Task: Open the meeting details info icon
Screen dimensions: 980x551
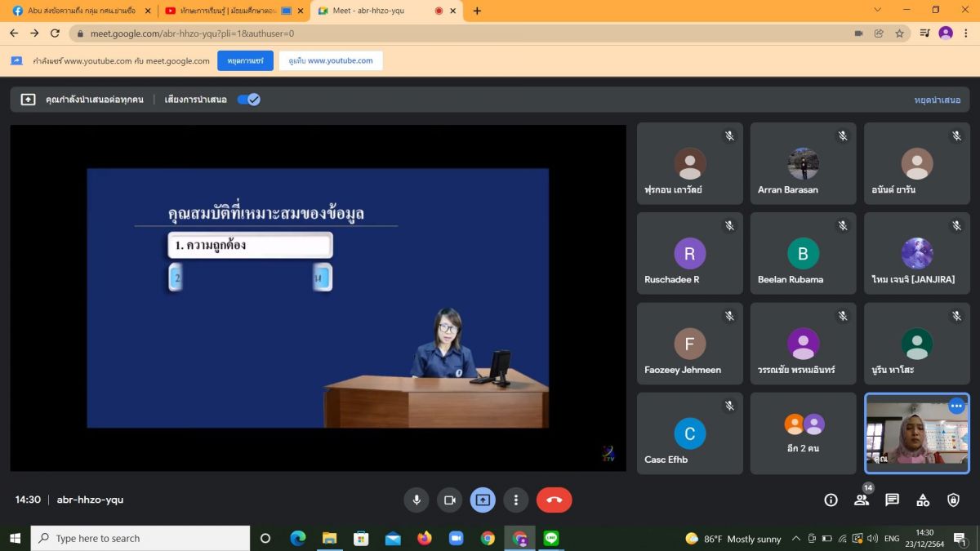Action: pyautogui.click(x=831, y=500)
